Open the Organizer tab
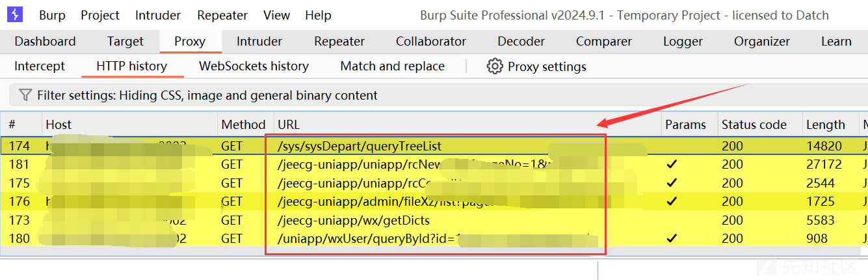Image resolution: width=868 pixels, height=280 pixels. 762,41
